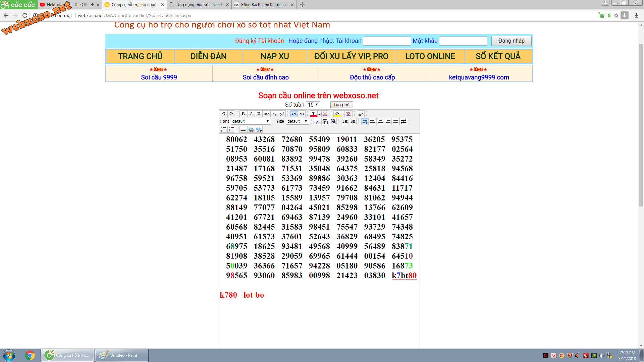Open TRANG CHỦ menu item
Screen dimensions: 644x362
pos(140,56)
